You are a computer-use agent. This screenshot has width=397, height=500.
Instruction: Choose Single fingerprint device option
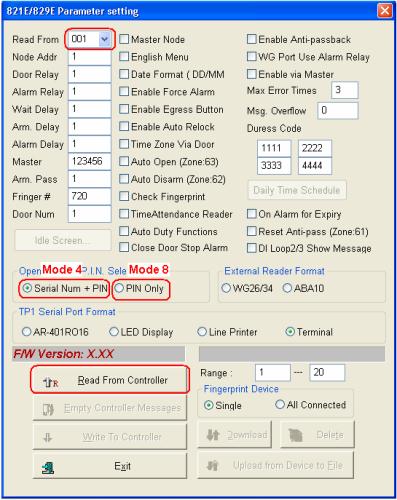(209, 405)
